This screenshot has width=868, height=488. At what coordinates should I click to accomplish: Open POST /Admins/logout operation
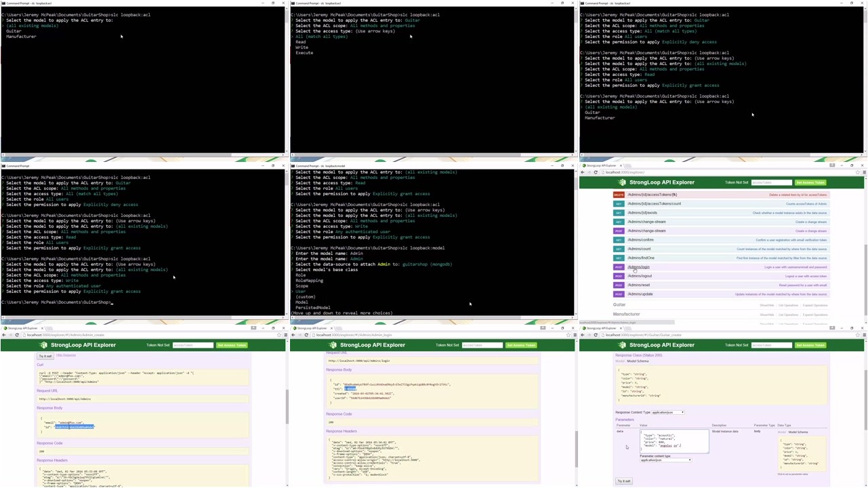(640, 276)
